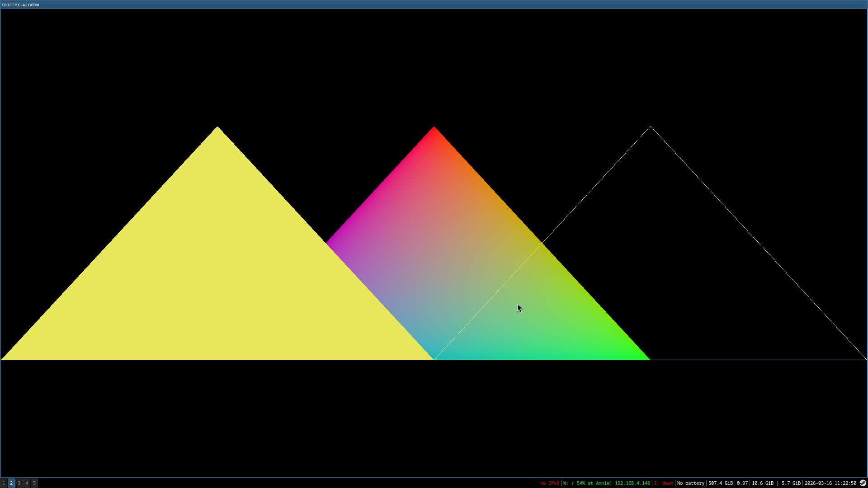The width and height of the screenshot is (868, 488).
Task: Switch to workspace 1
Action: (x=4, y=483)
